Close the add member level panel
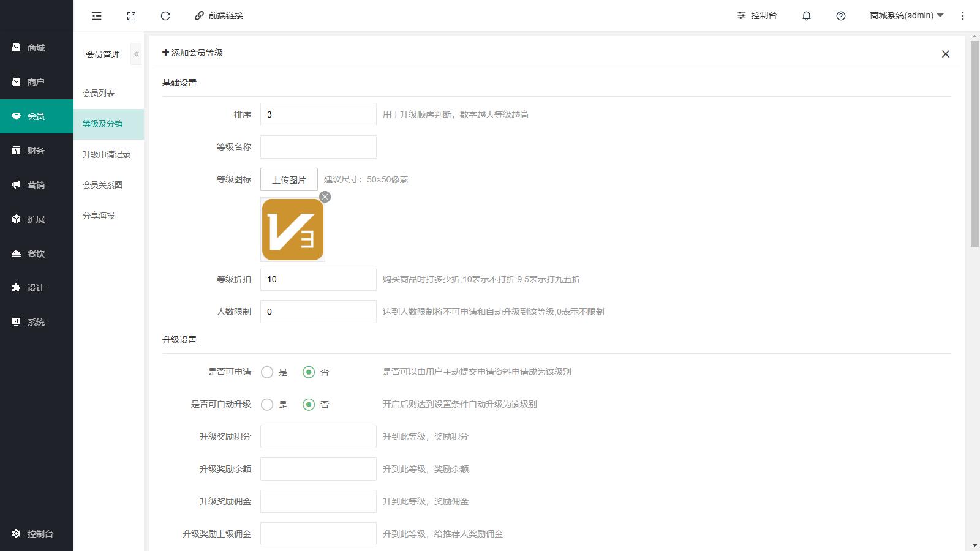This screenshot has width=980, height=551. pos(946,54)
